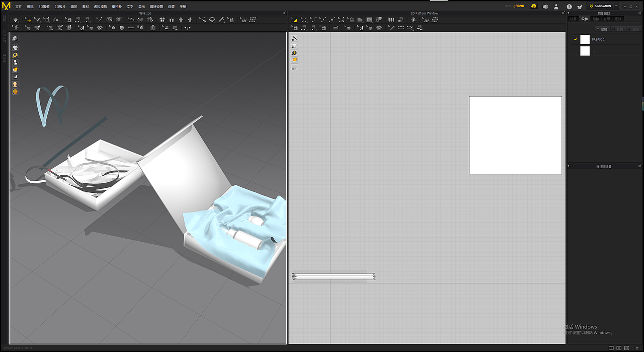Viewport: 644px width, 352px height.
Task: Open the 文件 menu
Action: [x=19, y=7]
